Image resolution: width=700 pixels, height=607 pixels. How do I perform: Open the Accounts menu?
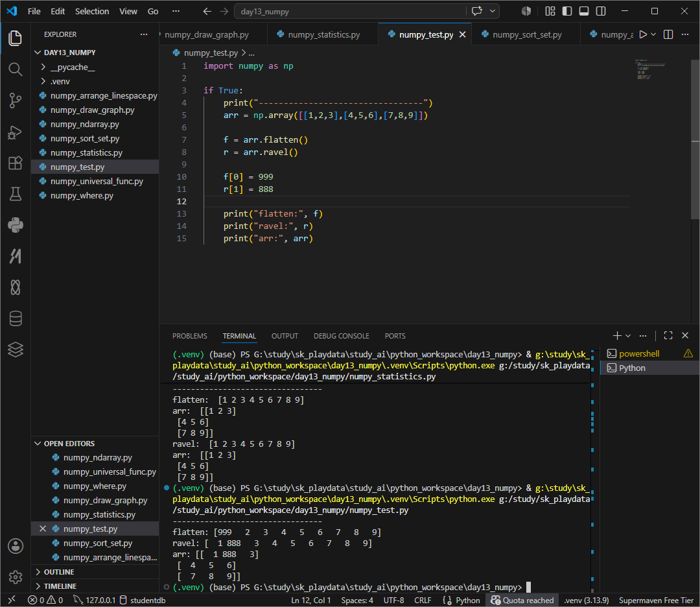pos(15,546)
